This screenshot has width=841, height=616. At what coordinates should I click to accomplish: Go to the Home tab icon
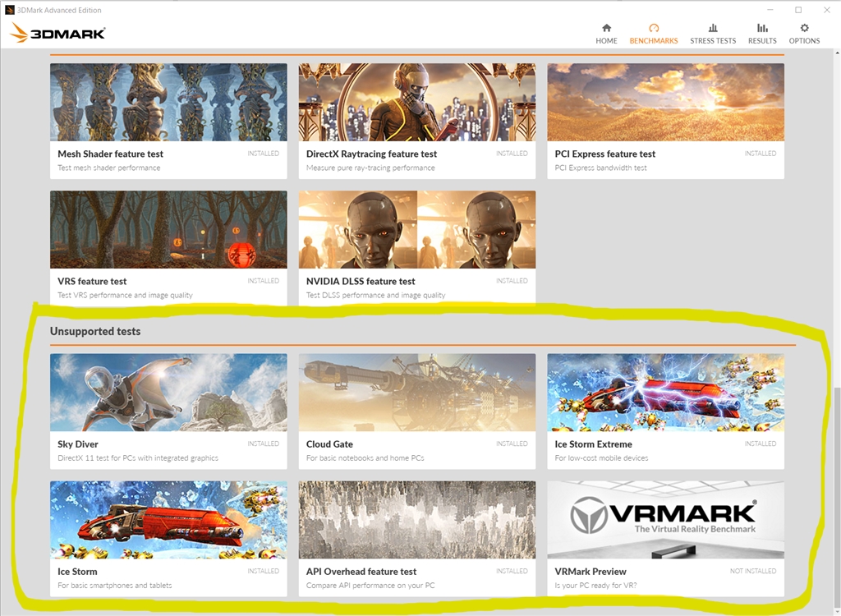606,28
